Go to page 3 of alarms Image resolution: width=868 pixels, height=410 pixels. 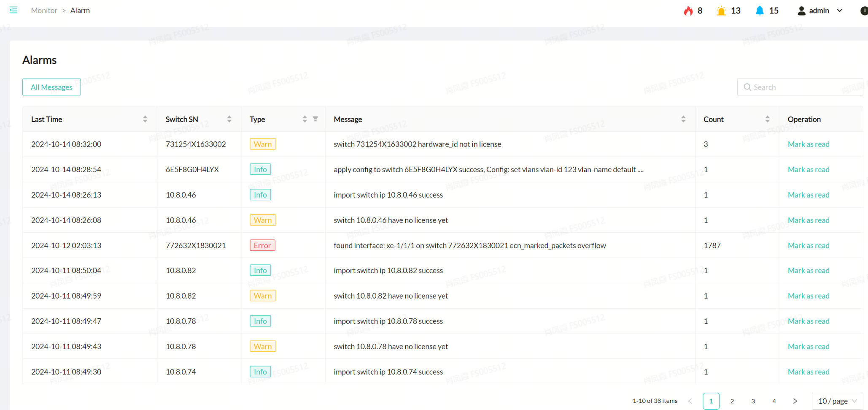[x=753, y=401]
